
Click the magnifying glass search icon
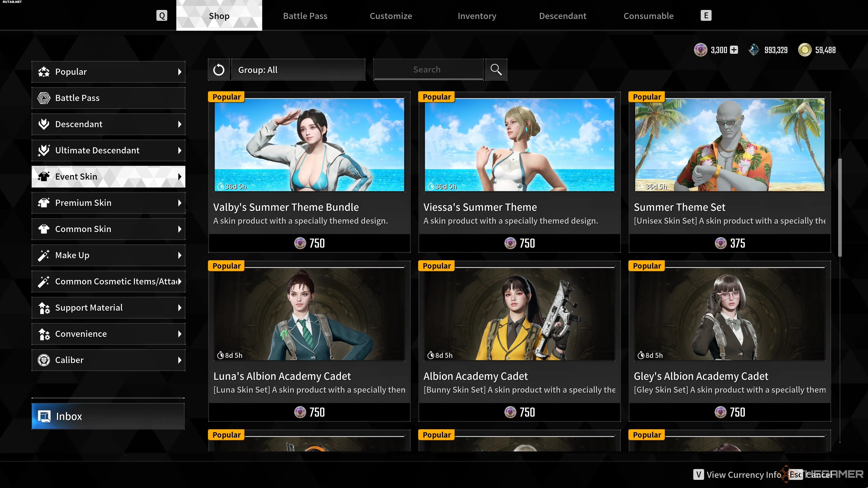[496, 70]
